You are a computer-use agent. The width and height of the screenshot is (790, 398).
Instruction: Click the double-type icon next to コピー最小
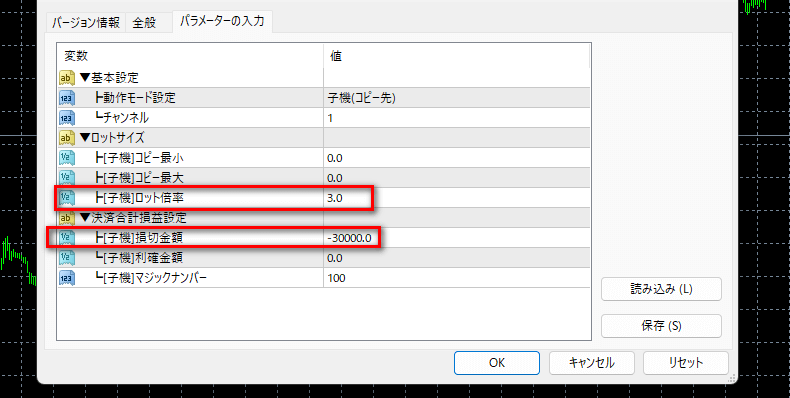tap(67, 158)
